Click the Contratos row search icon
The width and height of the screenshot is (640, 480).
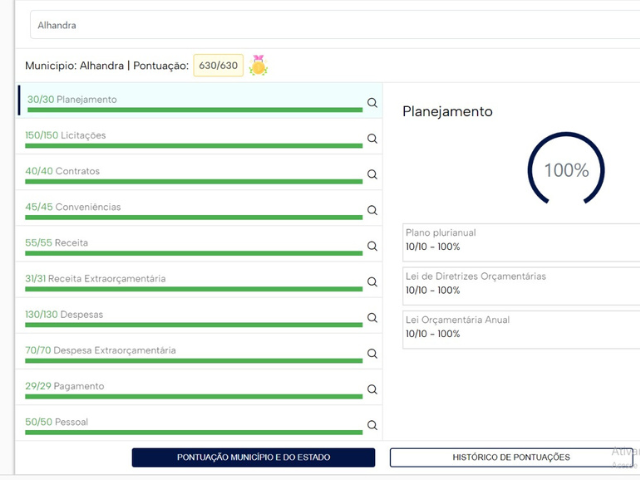click(372, 174)
